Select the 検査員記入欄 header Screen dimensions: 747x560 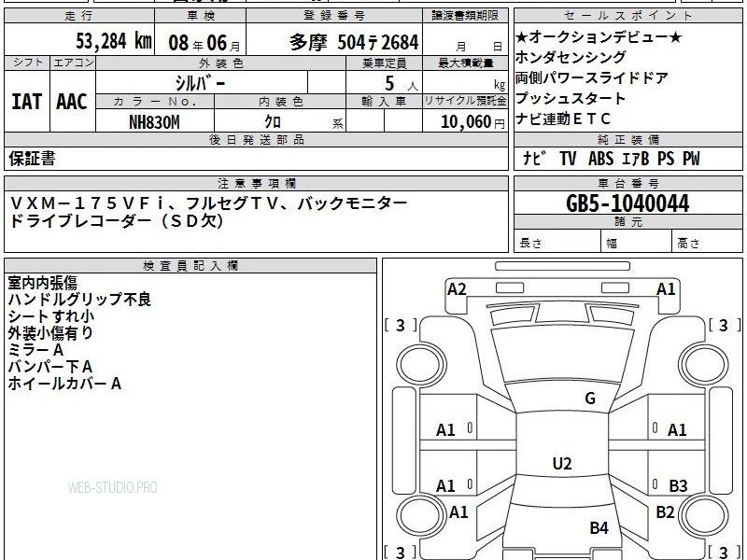click(x=190, y=266)
